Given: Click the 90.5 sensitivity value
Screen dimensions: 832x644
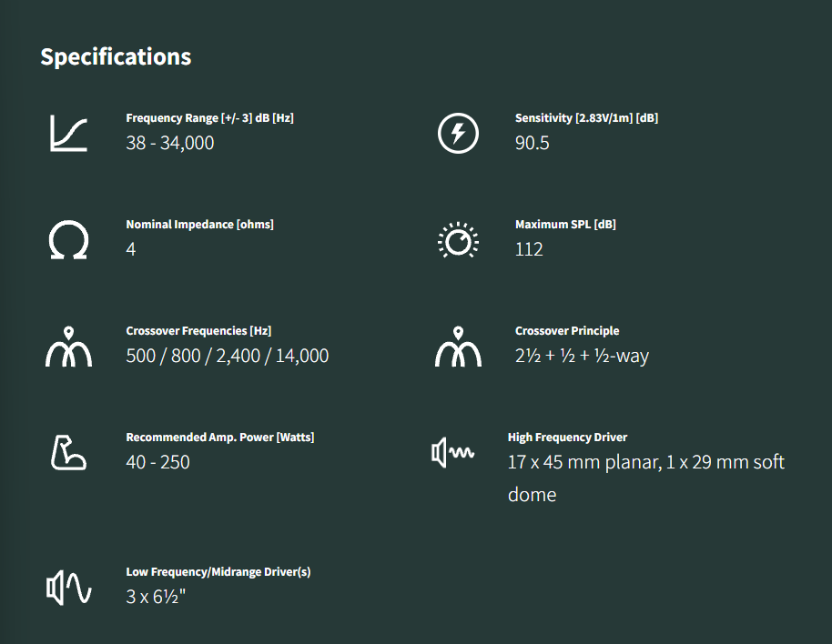Looking at the screenshot, I should click(533, 143).
